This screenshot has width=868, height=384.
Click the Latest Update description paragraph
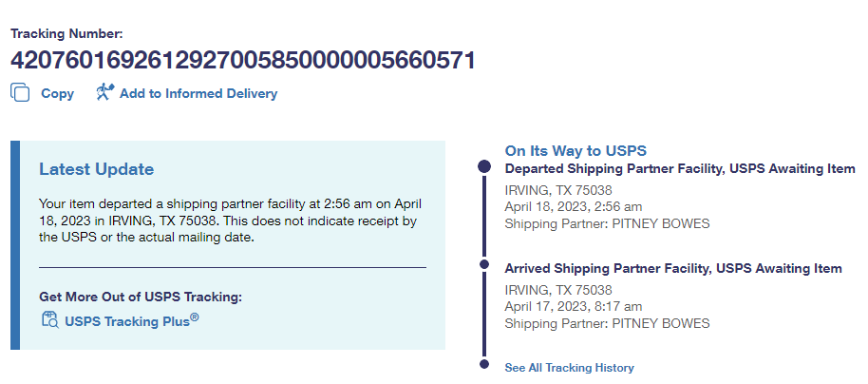point(228,221)
